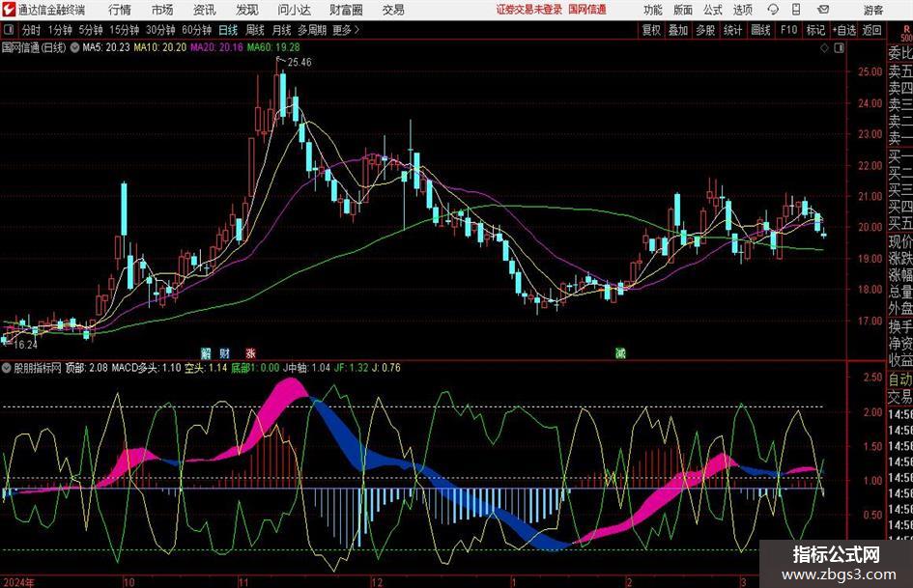
Task: Expand the 股朋指标网 indicator dropdown
Action: click(7, 368)
